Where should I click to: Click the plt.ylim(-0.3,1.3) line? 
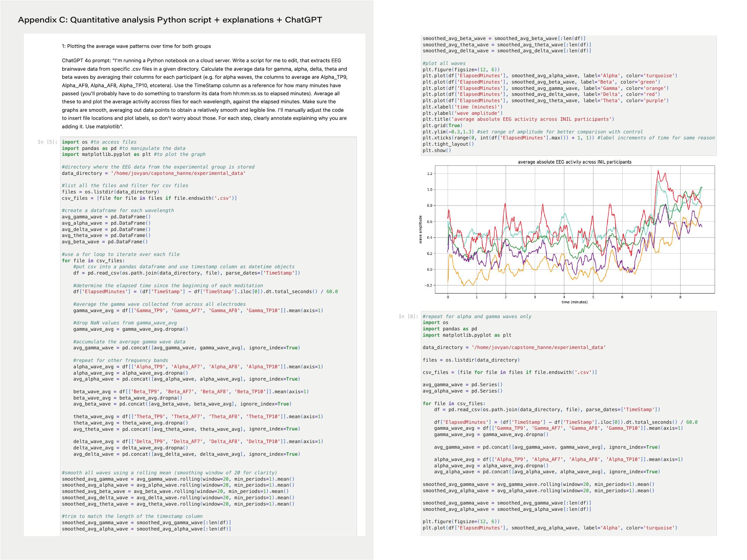click(x=533, y=132)
